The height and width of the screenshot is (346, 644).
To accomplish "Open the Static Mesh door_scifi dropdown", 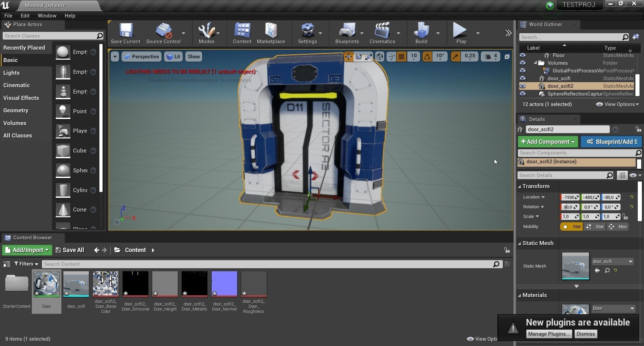I will 612,262.
